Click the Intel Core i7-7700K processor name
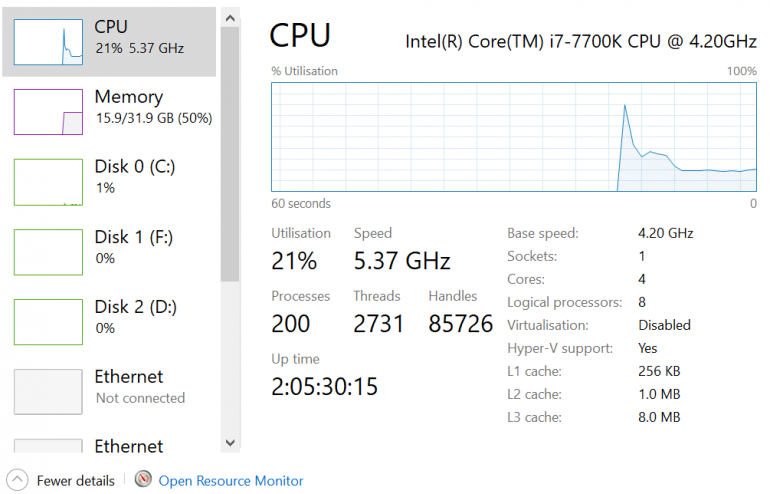Screen dimensions: 770x494 pyautogui.click(x=580, y=41)
